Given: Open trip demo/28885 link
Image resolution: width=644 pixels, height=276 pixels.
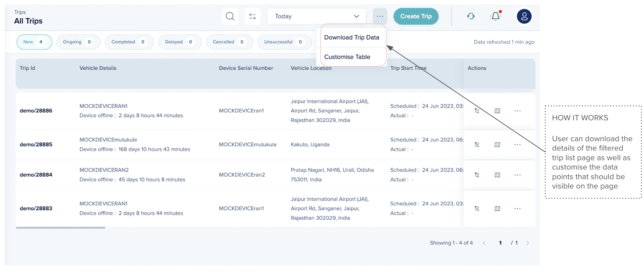Looking at the screenshot, I should [36, 145].
